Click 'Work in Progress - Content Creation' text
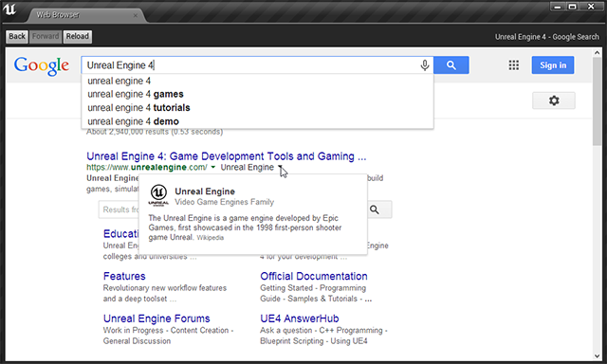This screenshot has width=607, height=364. pyautogui.click(x=168, y=330)
